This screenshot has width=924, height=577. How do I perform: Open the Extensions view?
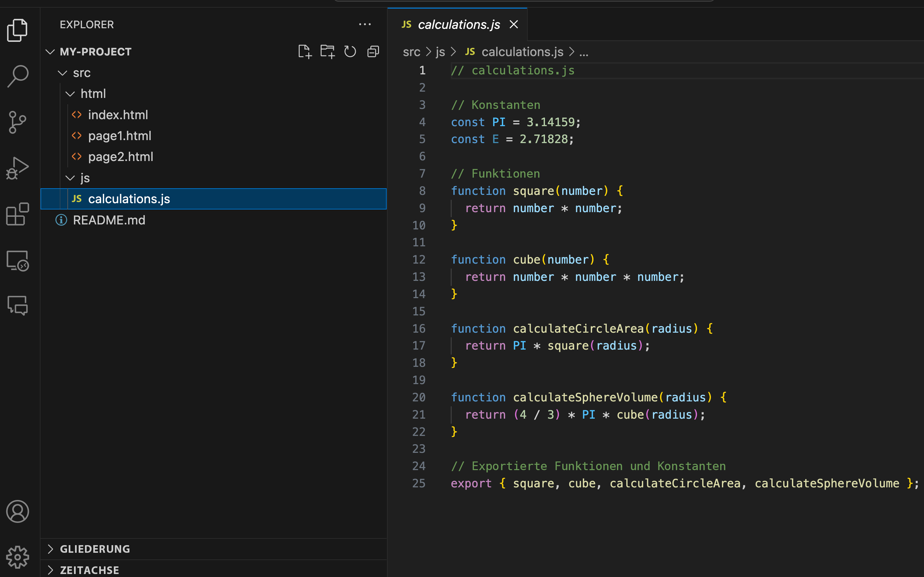tap(18, 214)
